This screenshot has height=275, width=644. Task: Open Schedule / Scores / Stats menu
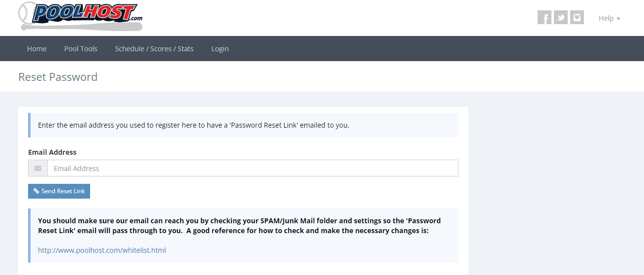(154, 49)
